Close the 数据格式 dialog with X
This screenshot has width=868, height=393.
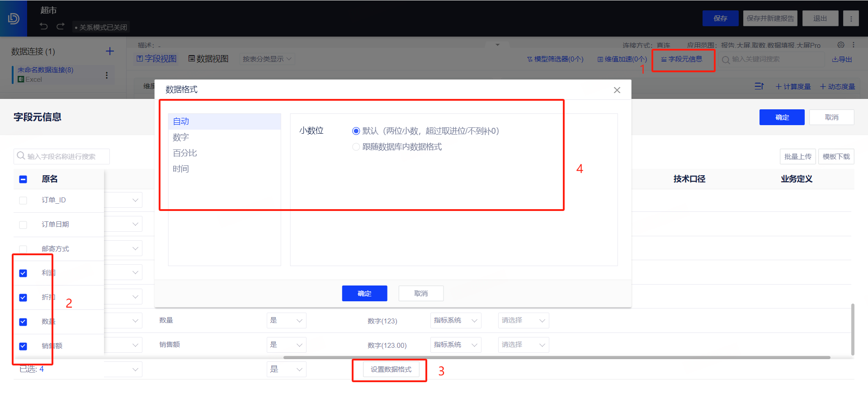pyautogui.click(x=617, y=90)
